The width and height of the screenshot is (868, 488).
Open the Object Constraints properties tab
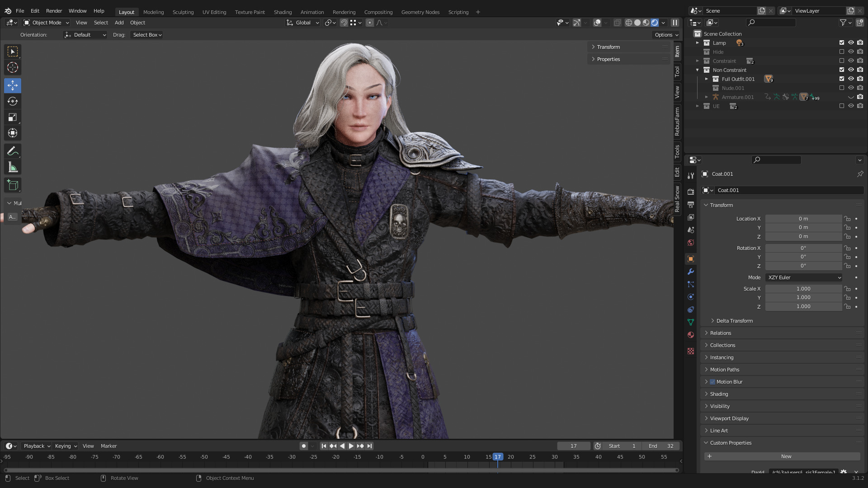click(x=690, y=310)
